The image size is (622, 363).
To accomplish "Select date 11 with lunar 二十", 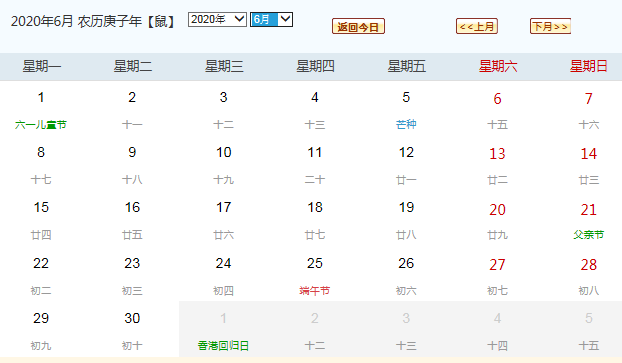I will pyautogui.click(x=315, y=165).
